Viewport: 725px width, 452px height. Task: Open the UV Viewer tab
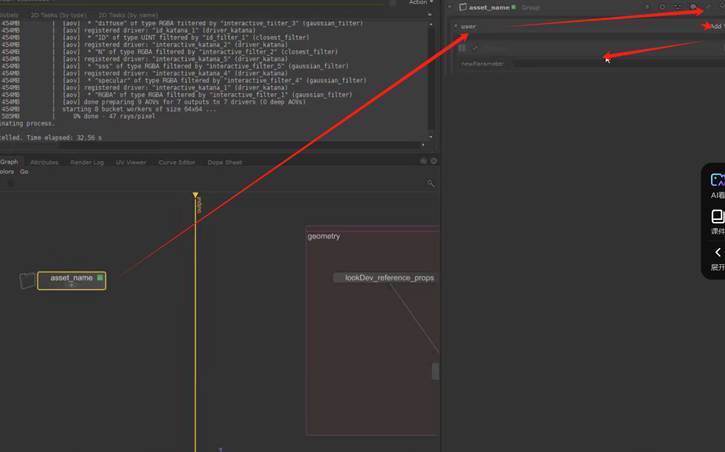tap(131, 162)
